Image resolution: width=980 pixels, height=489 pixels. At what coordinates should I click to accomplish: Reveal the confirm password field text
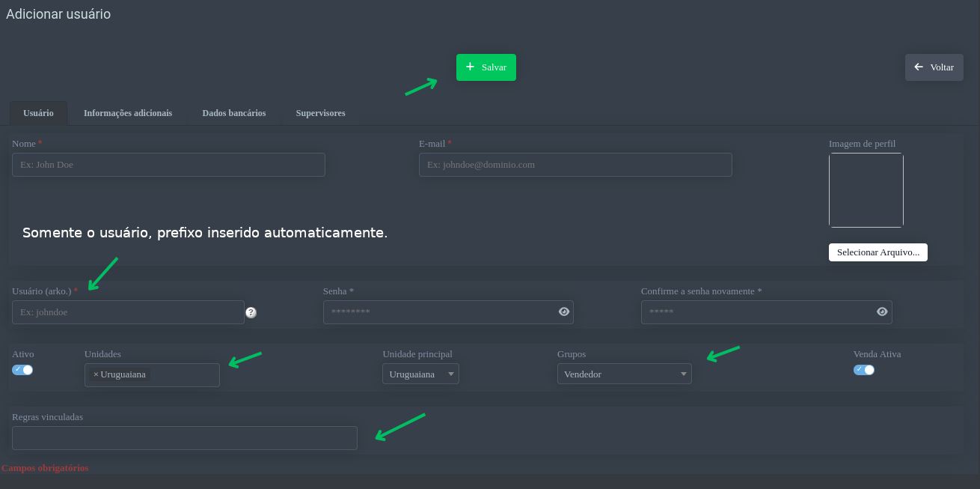882,312
